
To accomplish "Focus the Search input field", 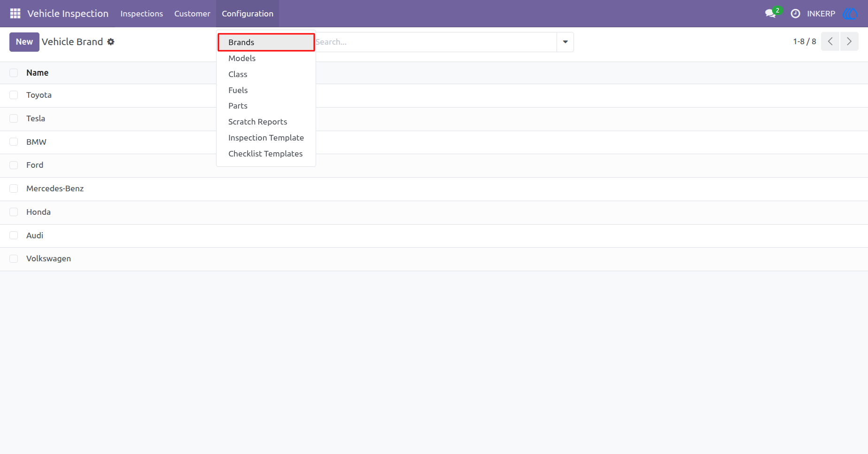I will pyautogui.click(x=436, y=42).
